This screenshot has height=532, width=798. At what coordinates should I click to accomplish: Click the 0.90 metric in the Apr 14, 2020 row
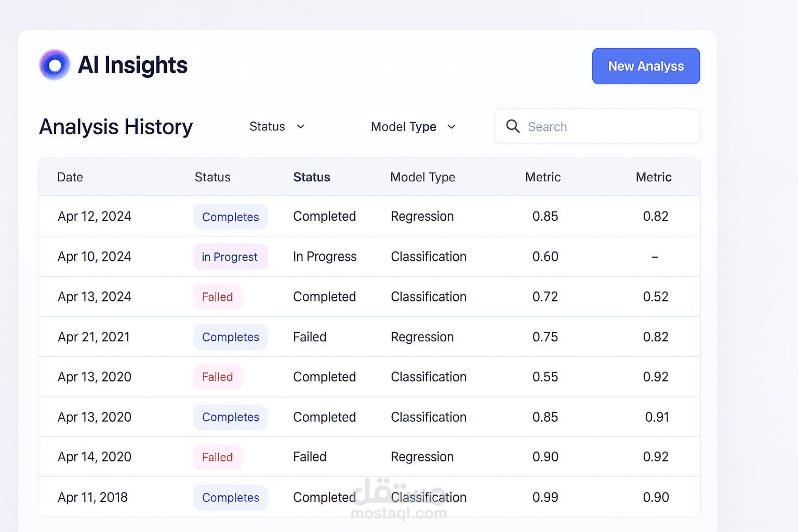(546, 457)
